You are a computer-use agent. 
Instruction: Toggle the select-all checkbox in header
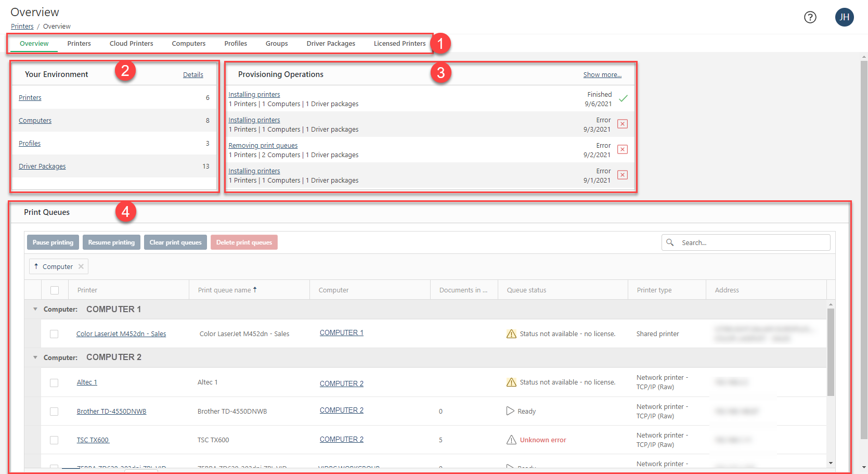[55, 290]
